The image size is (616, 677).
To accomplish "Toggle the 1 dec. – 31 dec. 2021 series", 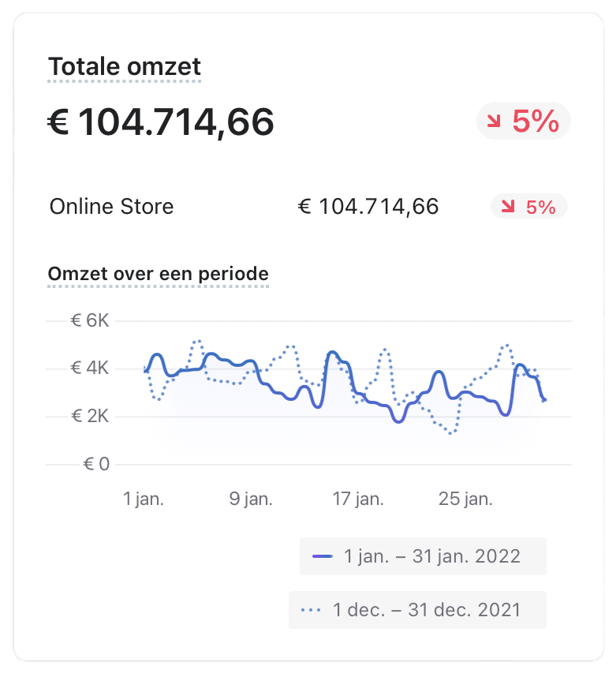I will point(417,610).
